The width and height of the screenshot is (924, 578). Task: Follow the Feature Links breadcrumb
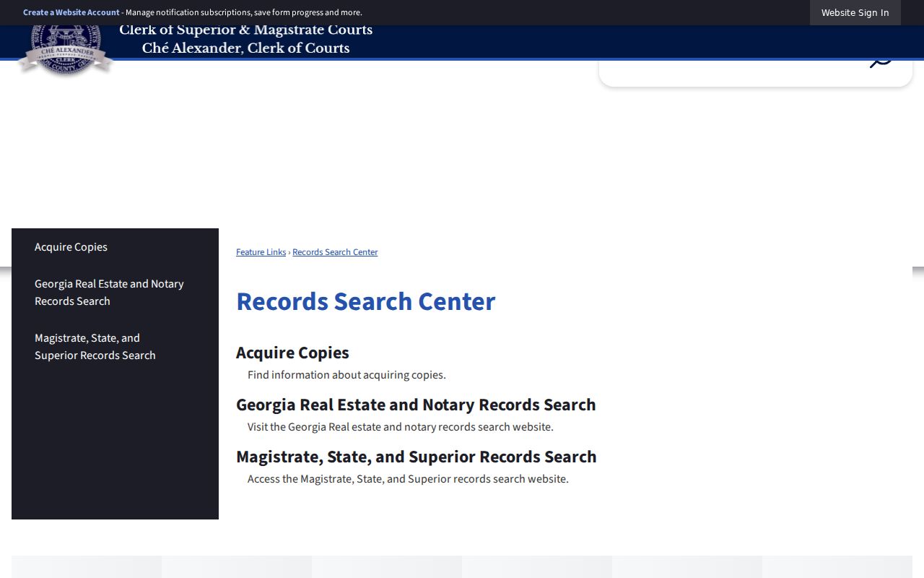pyautogui.click(x=261, y=252)
